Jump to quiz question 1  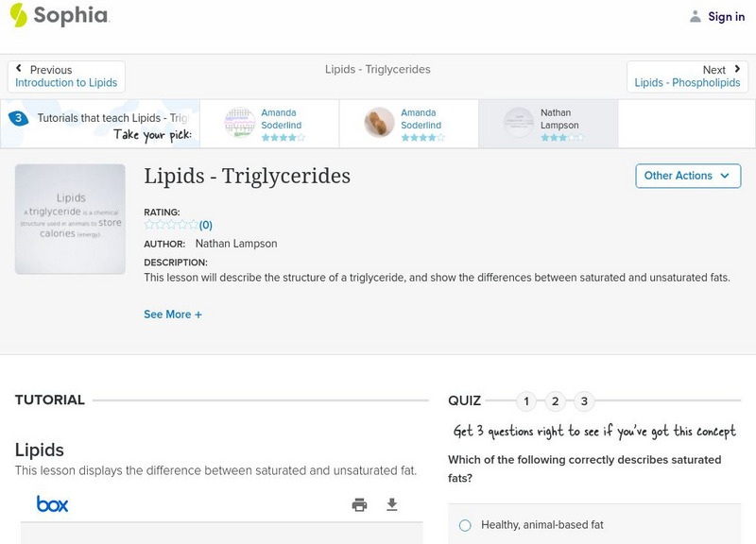526,401
